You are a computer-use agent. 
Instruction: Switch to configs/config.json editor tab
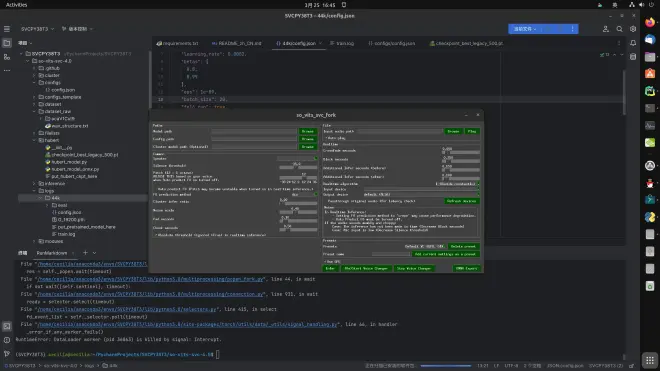tap(391, 43)
